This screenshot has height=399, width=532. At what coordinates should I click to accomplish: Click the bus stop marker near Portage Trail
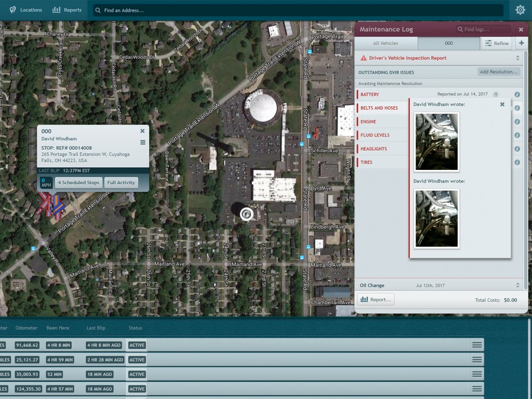(310, 52)
